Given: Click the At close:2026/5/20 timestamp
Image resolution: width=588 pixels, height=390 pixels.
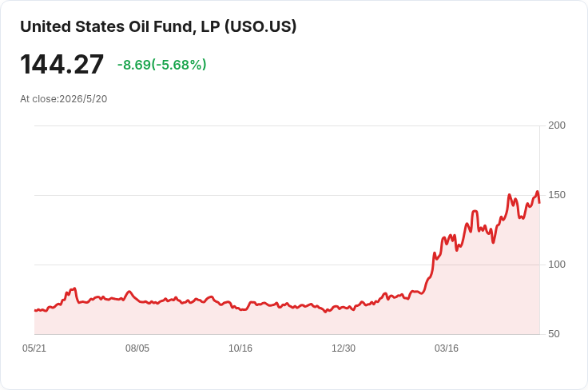Looking at the screenshot, I should pyautogui.click(x=63, y=99).
